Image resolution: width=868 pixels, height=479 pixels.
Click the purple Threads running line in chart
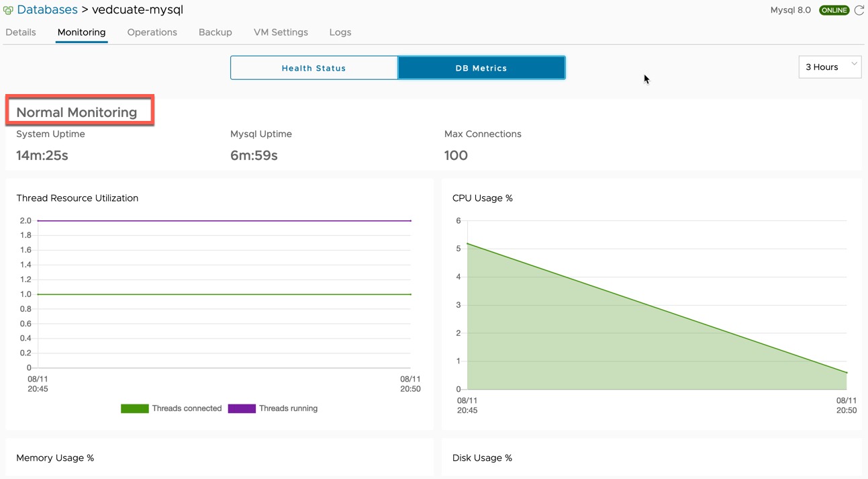click(224, 220)
